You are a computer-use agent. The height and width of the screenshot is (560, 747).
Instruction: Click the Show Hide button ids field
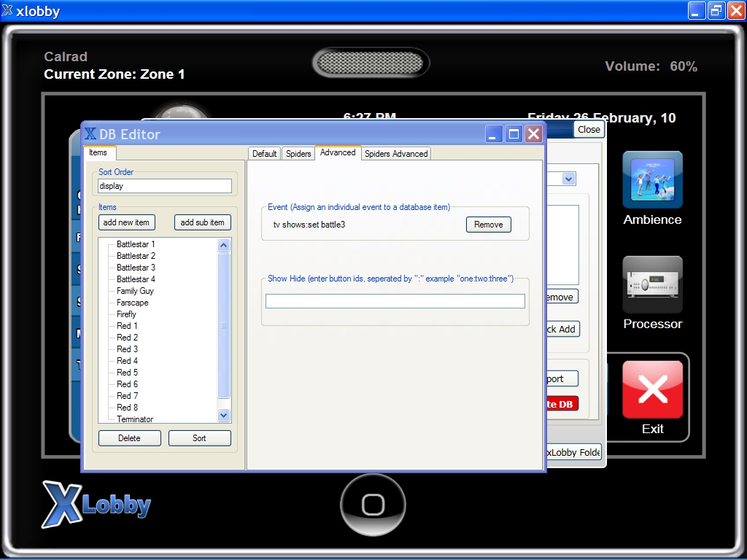(395, 301)
